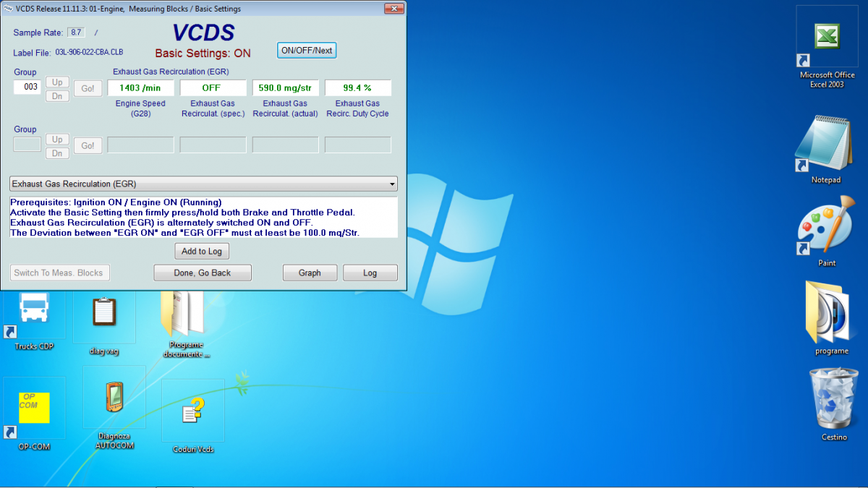Click the Add to Log button

coord(202,251)
